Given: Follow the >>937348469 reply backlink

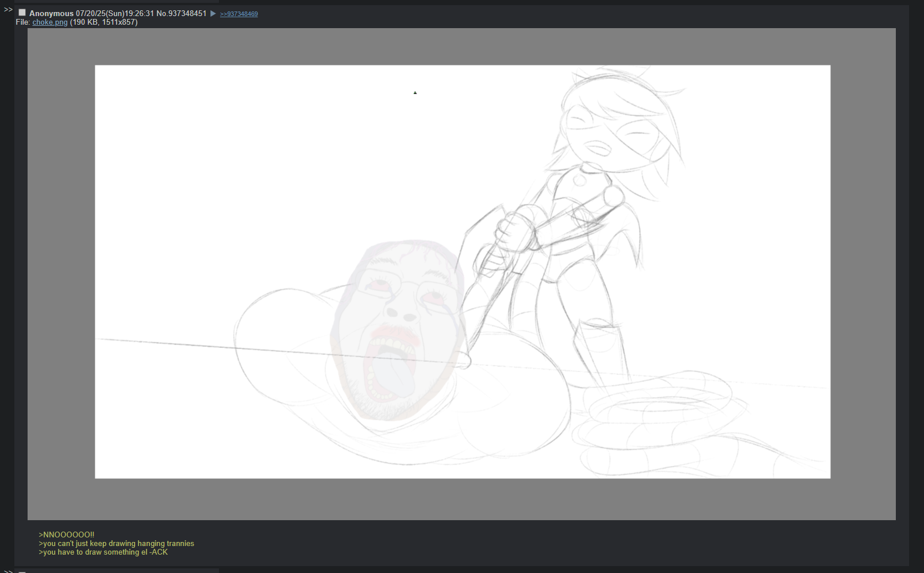Looking at the screenshot, I should pos(239,14).
